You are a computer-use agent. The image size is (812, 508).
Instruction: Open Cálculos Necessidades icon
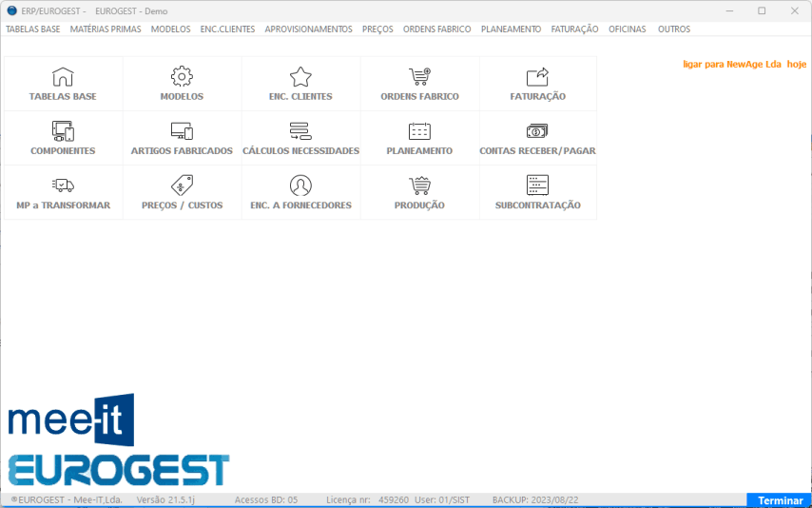coord(300,131)
